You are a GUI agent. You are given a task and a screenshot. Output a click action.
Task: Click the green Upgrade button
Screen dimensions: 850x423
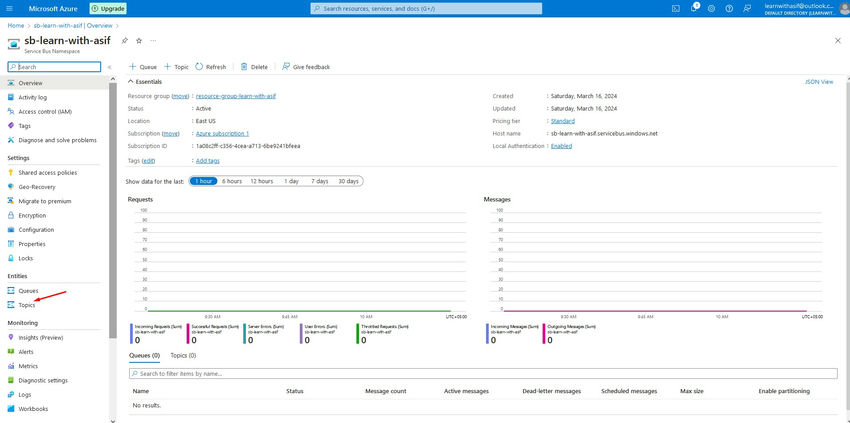coord(108,8)
